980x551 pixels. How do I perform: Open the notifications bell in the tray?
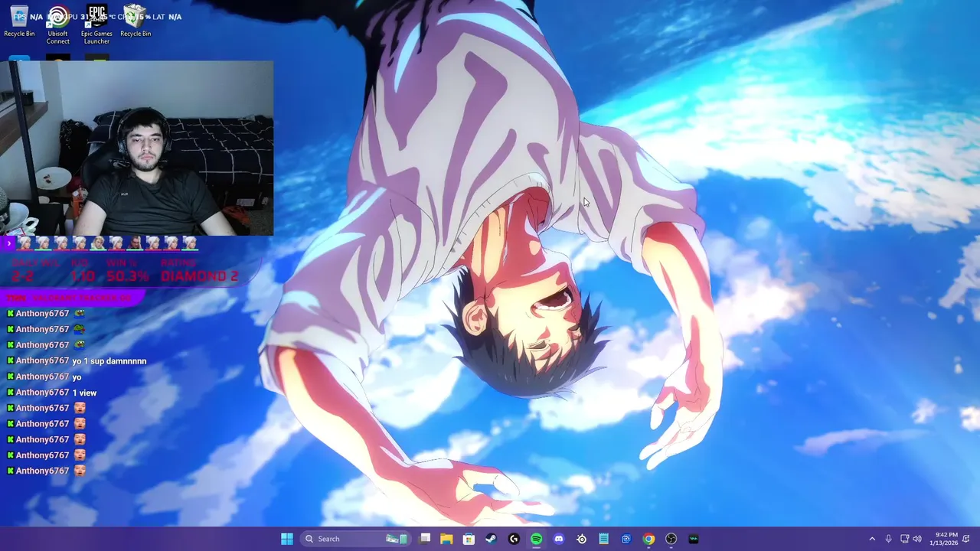(966, 539)
